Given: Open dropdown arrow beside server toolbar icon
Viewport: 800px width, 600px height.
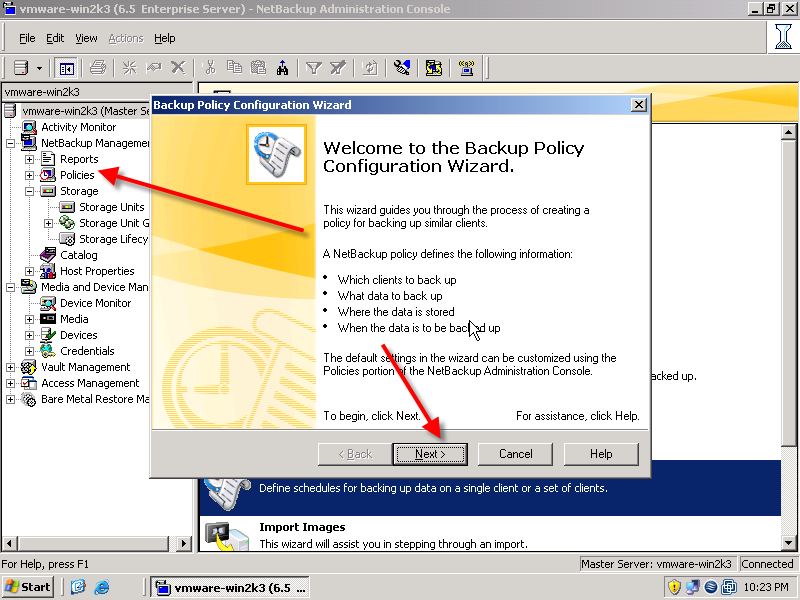Looking at the screenshot, I should pyautogui.click(x=39, y=68).
